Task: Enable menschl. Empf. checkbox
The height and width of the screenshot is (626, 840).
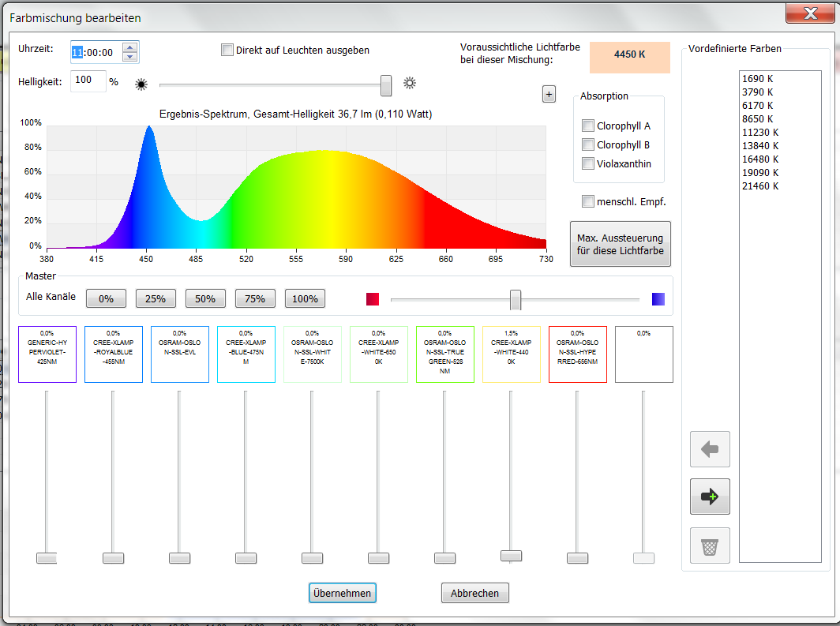Action: 587,201
